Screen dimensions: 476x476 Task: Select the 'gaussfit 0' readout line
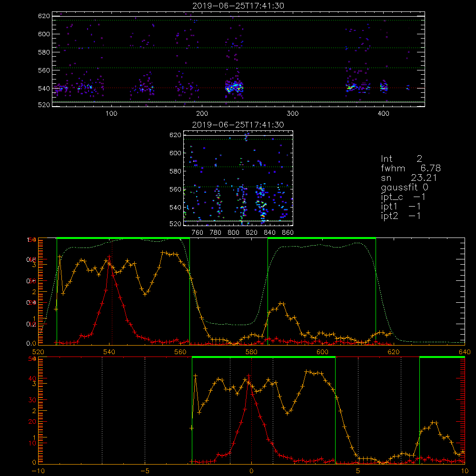coord(405,187)
